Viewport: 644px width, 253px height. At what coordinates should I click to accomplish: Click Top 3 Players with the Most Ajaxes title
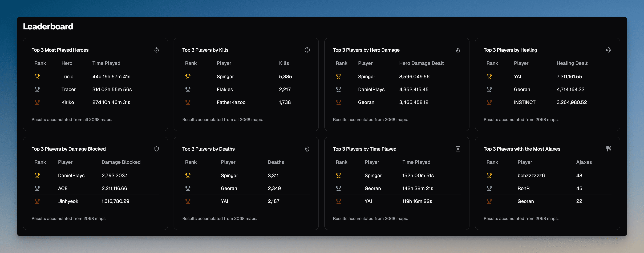[x=522, y=149]
